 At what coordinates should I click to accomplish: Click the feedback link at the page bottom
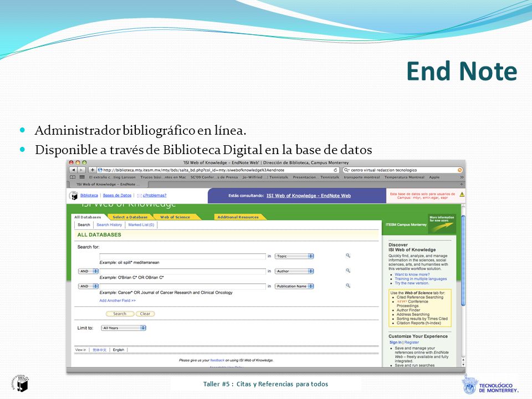point(217,360)
